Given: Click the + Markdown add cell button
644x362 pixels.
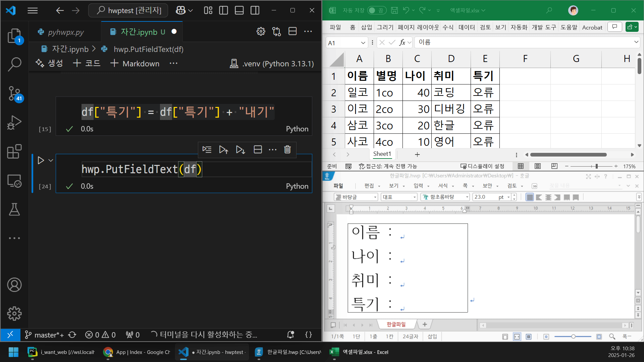Looking at the screenshot, I should [x=135, y=63].
